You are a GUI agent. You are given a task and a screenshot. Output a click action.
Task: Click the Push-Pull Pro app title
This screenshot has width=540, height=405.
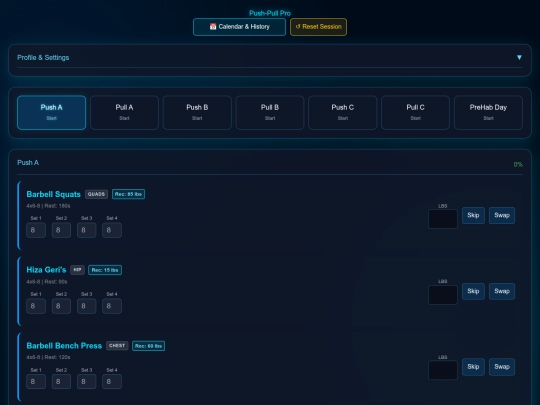point(270,13)
